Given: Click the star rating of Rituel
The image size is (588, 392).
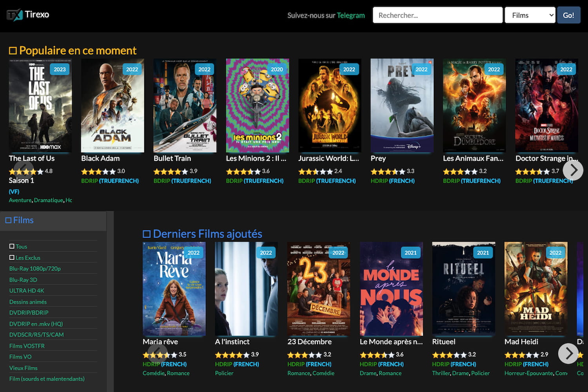Looking at the screenshot, I should 450,355.
